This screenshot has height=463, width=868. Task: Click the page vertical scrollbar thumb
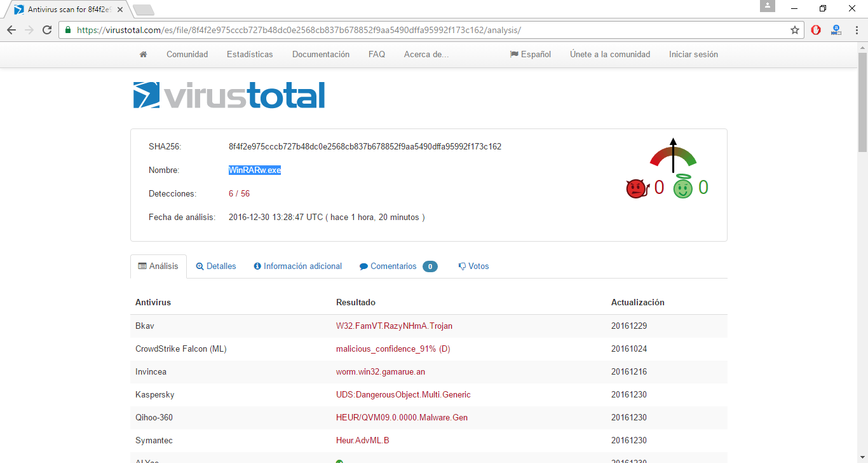(862, 102)
